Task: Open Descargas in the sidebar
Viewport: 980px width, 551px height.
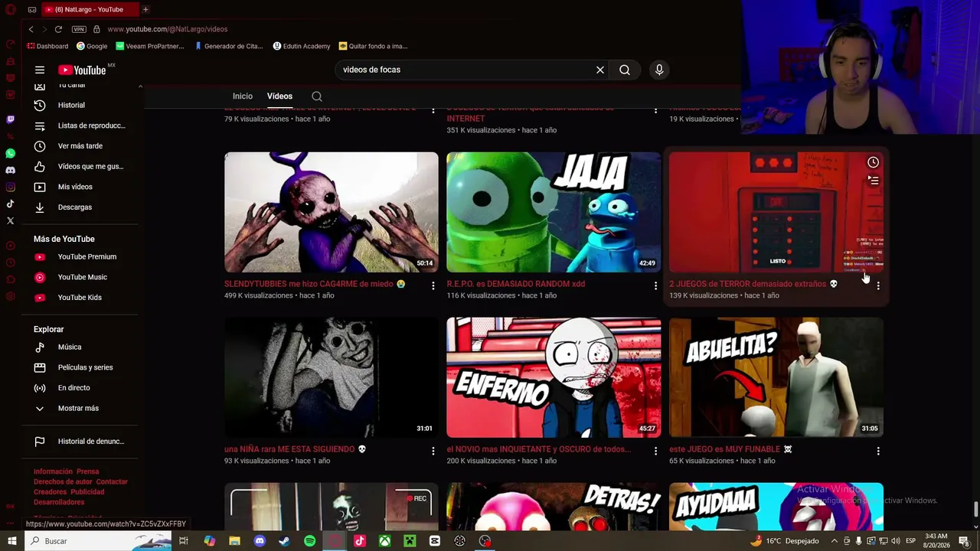Action: tap(80, 207)
